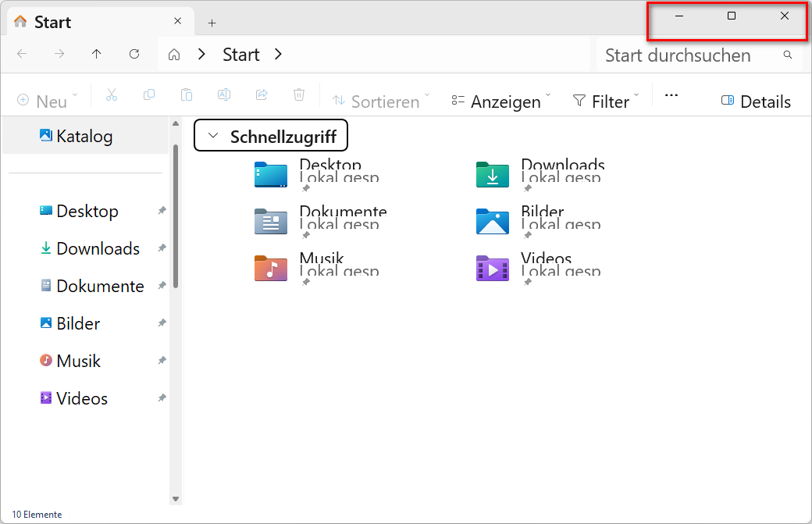Expand the Filter dropdown

(605, 101)
